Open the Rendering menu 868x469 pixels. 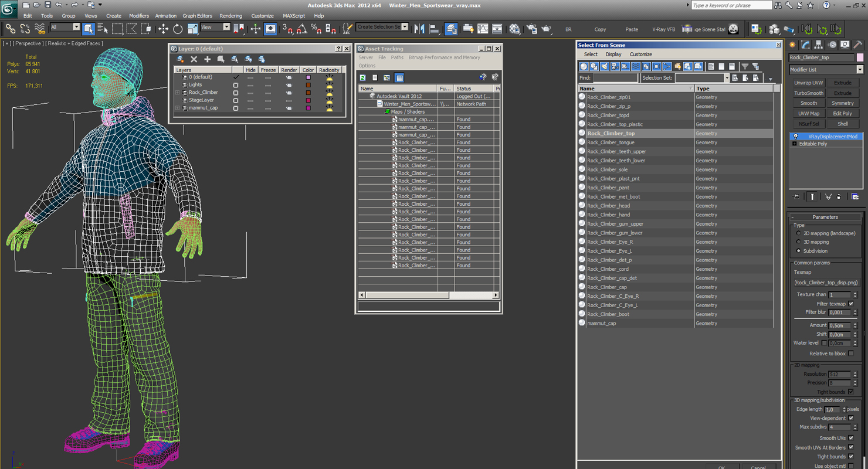[230, 16]
